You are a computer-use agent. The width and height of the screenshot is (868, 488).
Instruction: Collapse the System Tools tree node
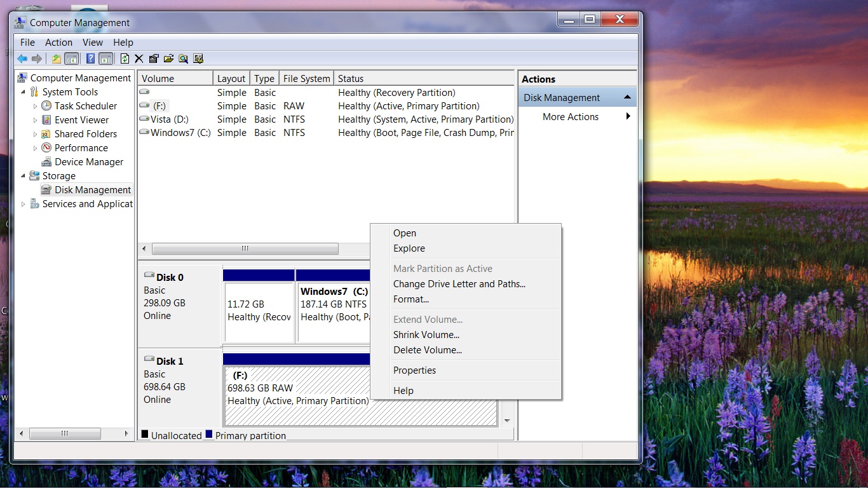click(x=24, y=92)
